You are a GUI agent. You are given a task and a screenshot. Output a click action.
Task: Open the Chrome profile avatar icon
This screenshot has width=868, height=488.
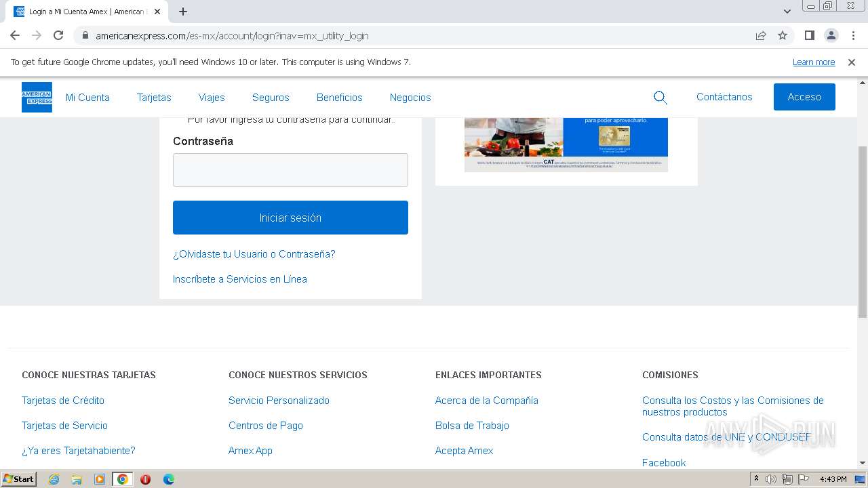831,35
